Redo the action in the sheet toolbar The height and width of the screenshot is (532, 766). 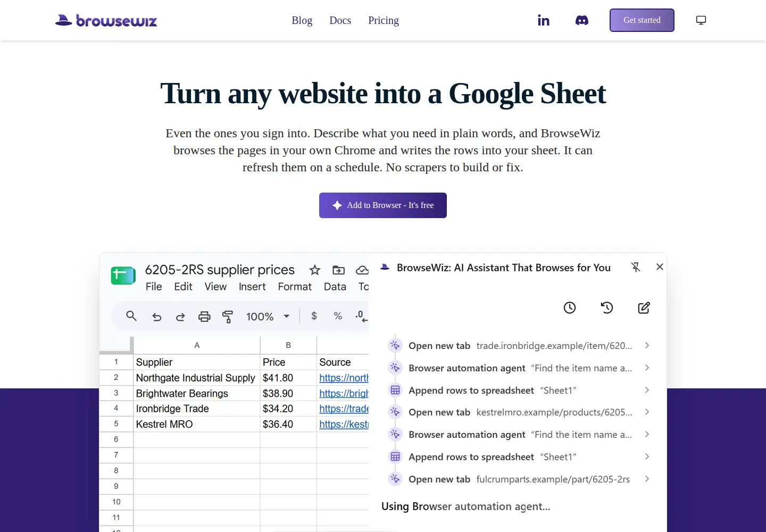(x=180, y=317)
